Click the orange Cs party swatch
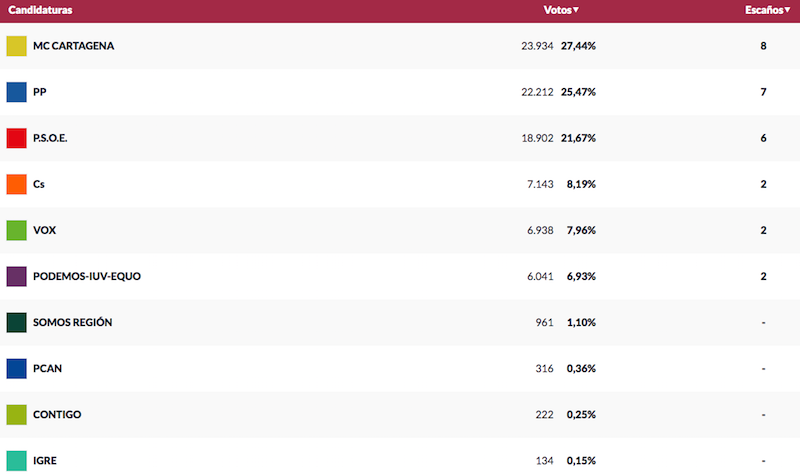Viewport: 800px width, 476px height. tap(16, 184)
